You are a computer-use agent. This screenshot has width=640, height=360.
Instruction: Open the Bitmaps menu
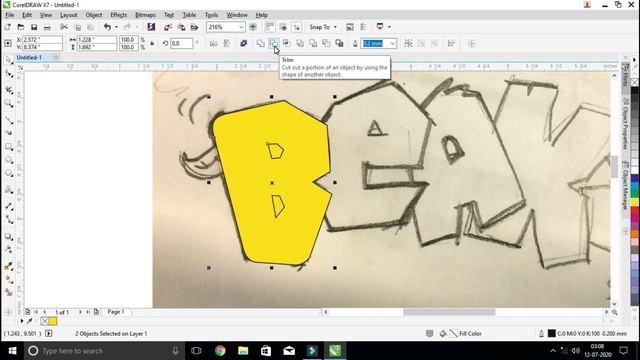pos(145,15)
